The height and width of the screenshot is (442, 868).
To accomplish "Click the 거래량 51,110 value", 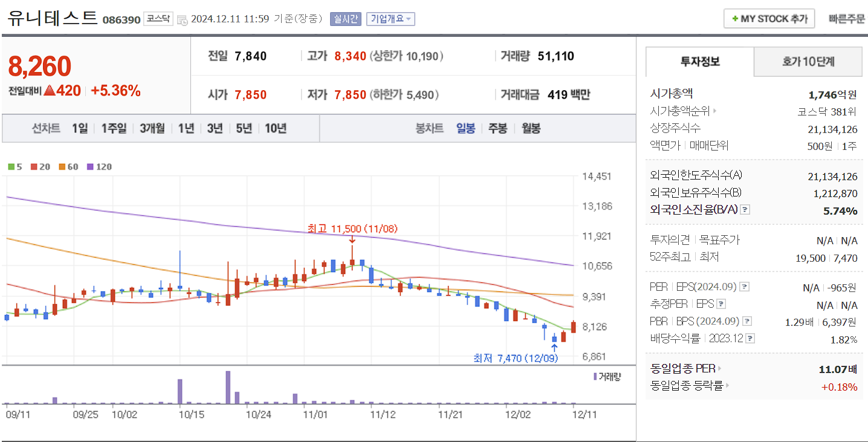I will [556, 56].
